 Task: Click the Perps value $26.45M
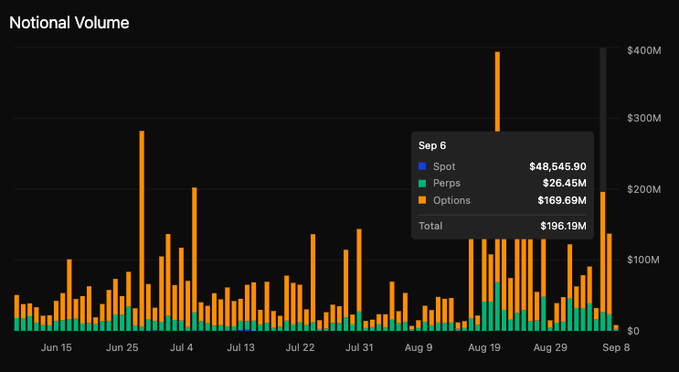coord(565,183)
